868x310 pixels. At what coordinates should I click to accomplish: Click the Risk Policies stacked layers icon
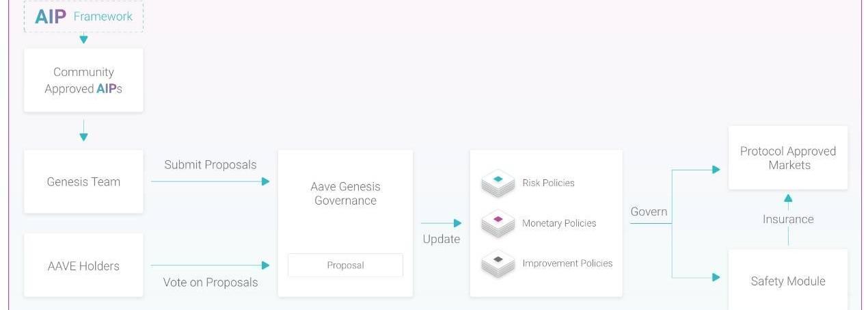tap(498, 183)
